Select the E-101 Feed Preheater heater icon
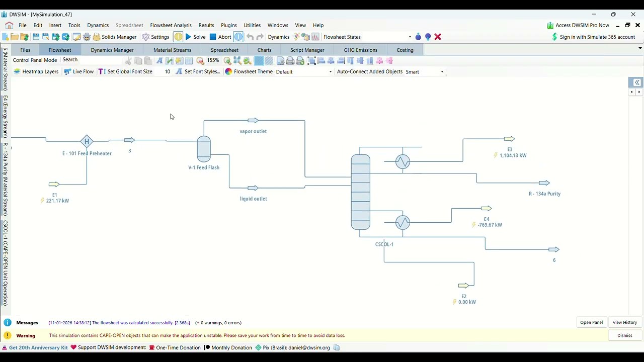This screenshot has height=362, width=644. (x=87, y=141)
